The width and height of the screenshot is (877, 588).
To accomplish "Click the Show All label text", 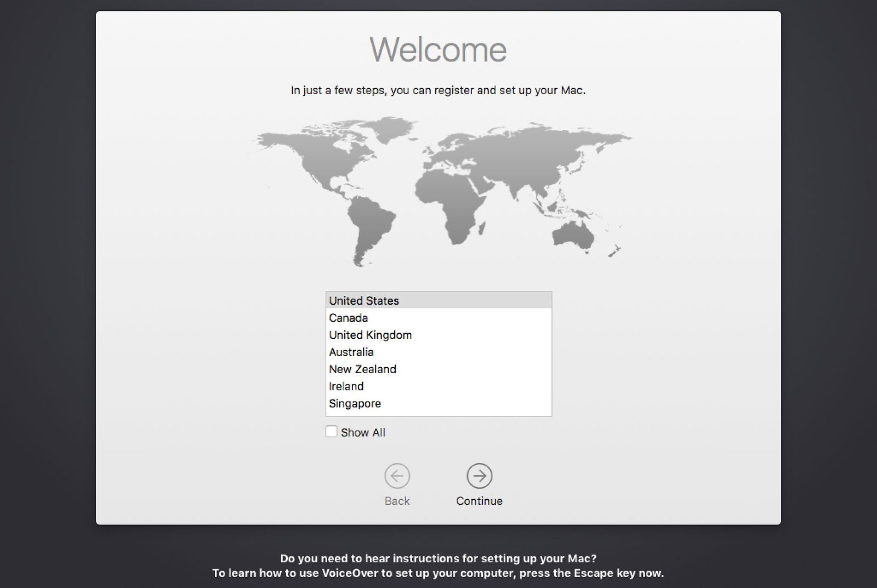I will 363,432.
